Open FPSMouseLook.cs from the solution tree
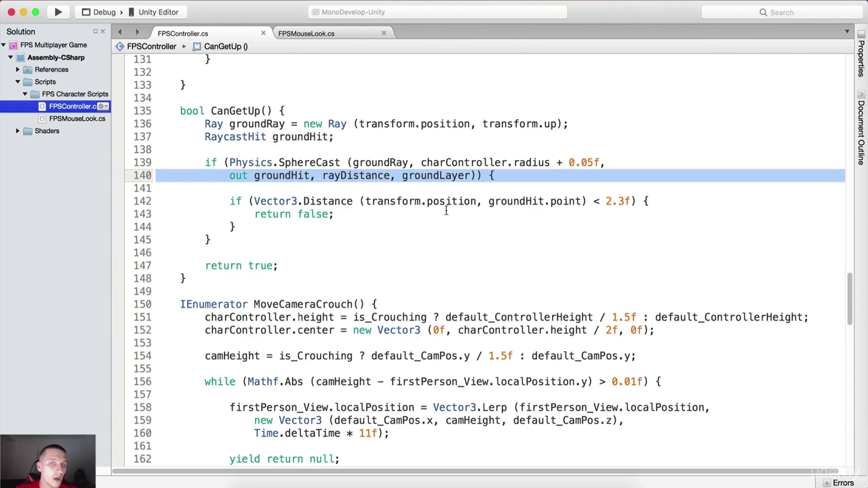Image resolution: width=868 pixels, height=488 pixels. point(77,119)
